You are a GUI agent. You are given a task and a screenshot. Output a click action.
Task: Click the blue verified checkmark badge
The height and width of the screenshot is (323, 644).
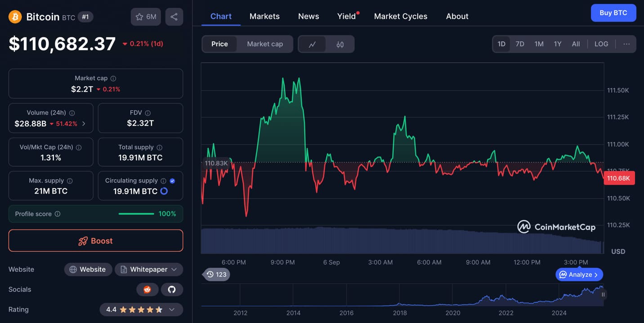coord(173,181)
